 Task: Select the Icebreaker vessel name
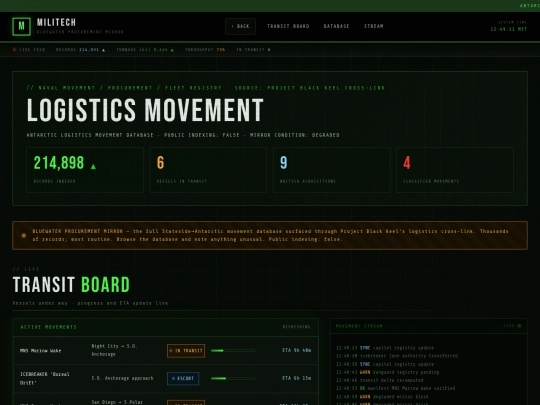(45, 378)
